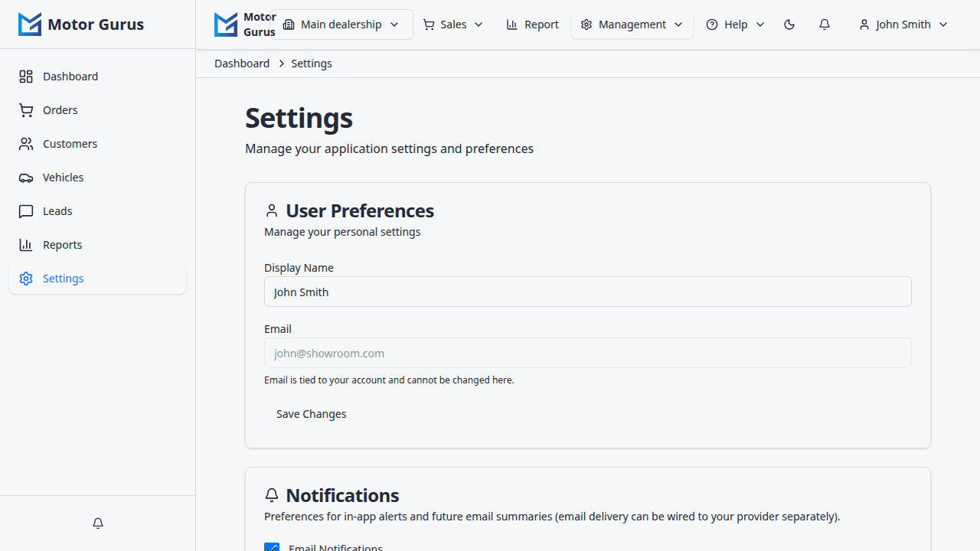Click the Motor Gurus logo in the sidebar
This screenshot has height=551, width=980.
pyautogui.click(x=81, y=24)
